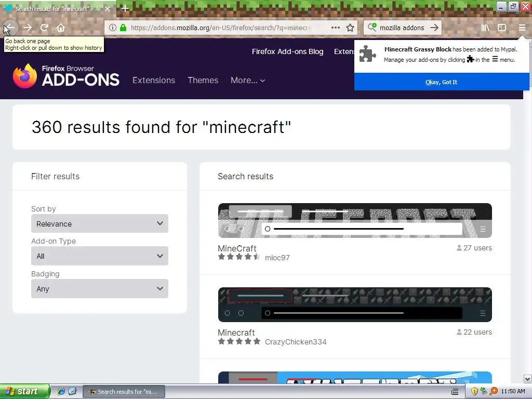Image resolution: width=532 pixels, height=399 pixels.
Task: Click the Firefox Browser ADD-ONS logo
Action: point(66,76)
